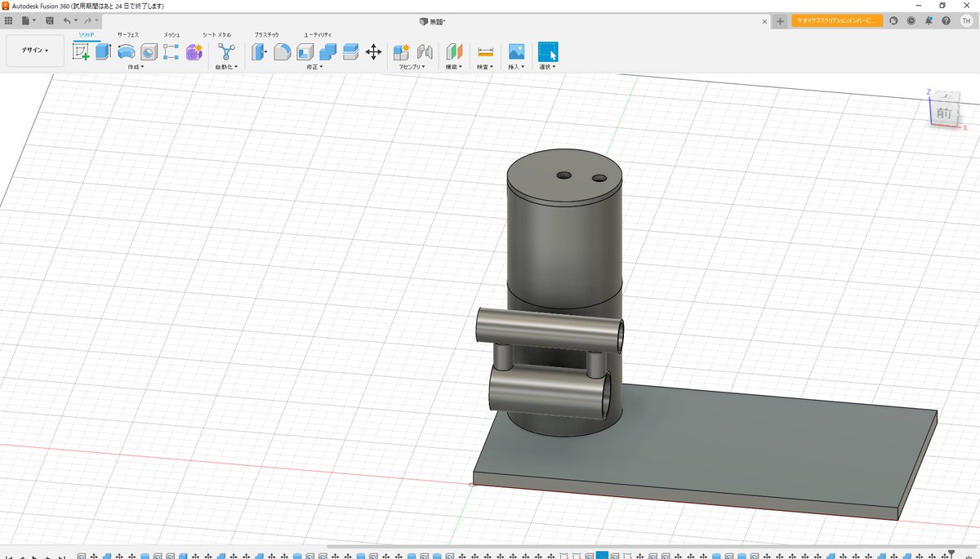Select the Extrude tool
The width and height of the screenshot is (980, 559).
(103, 52)
